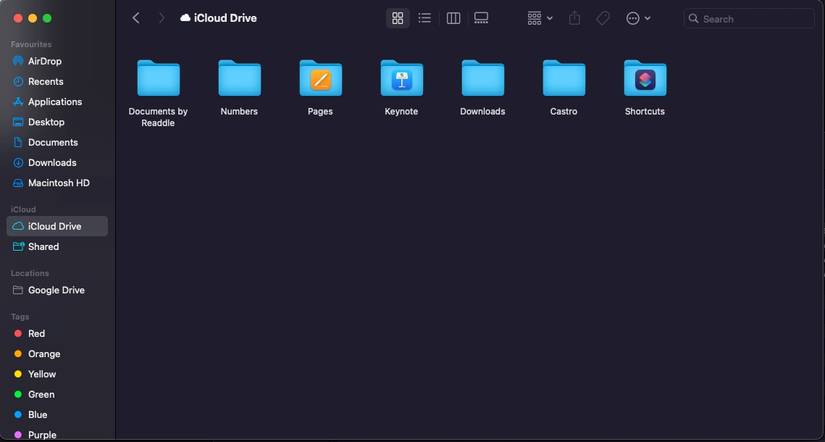The width and height of the screenshot is (825, 442).
Task: Open the Keynote folder icon
Action: pyautogui.click(x=401, y=78)
